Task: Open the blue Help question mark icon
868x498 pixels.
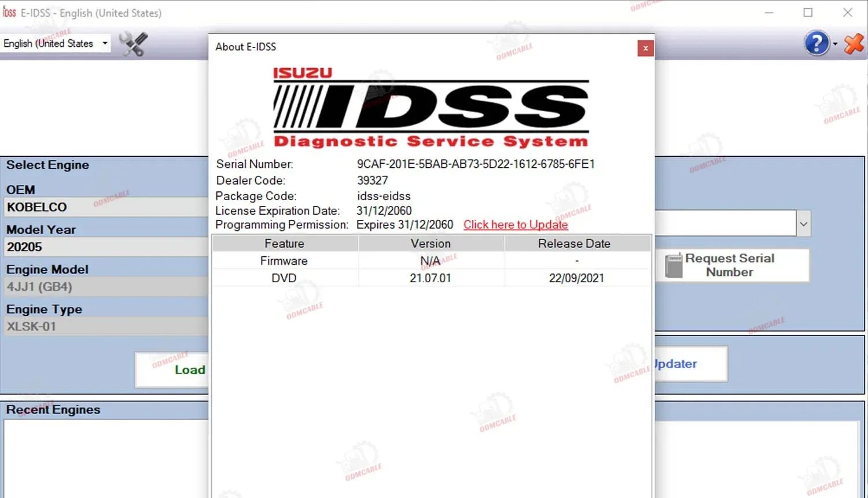Action: (816, 43)
